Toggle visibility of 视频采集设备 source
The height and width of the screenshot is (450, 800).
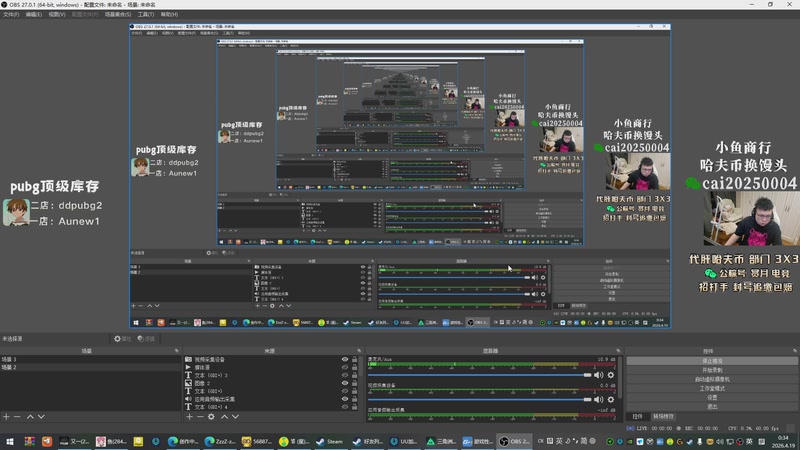click(x=345, y=360)
